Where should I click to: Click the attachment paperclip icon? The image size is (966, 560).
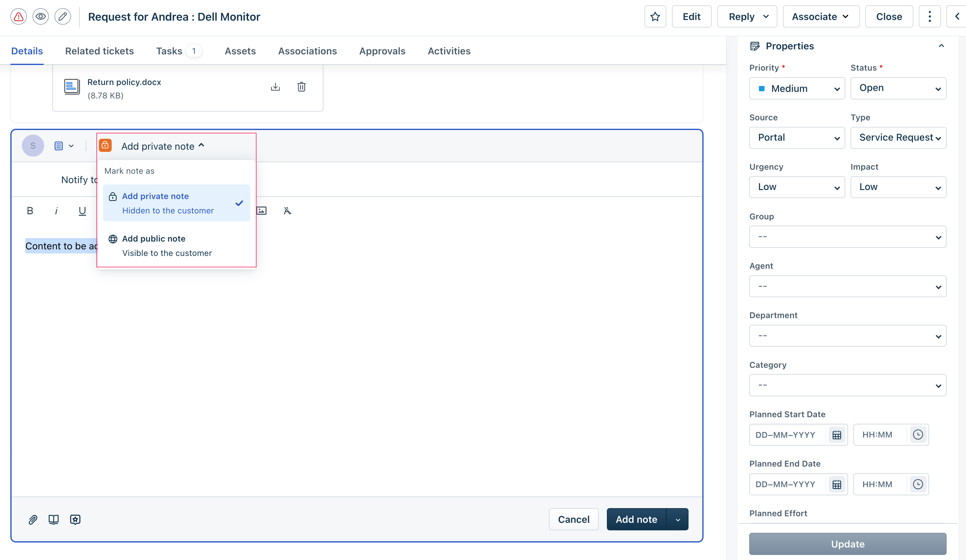pyautogui.click(x=32, y=519)
